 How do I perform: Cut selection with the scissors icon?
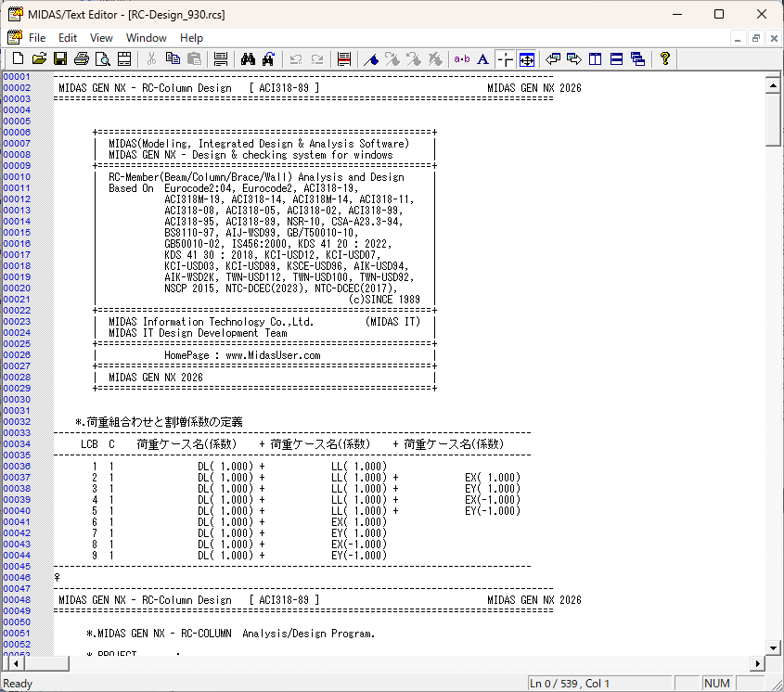click(151, 59)
